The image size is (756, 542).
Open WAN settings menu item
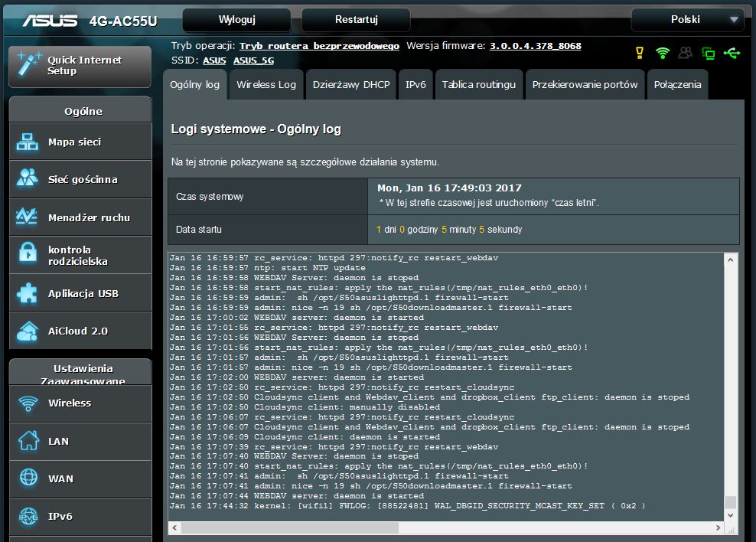click(80, 478)
